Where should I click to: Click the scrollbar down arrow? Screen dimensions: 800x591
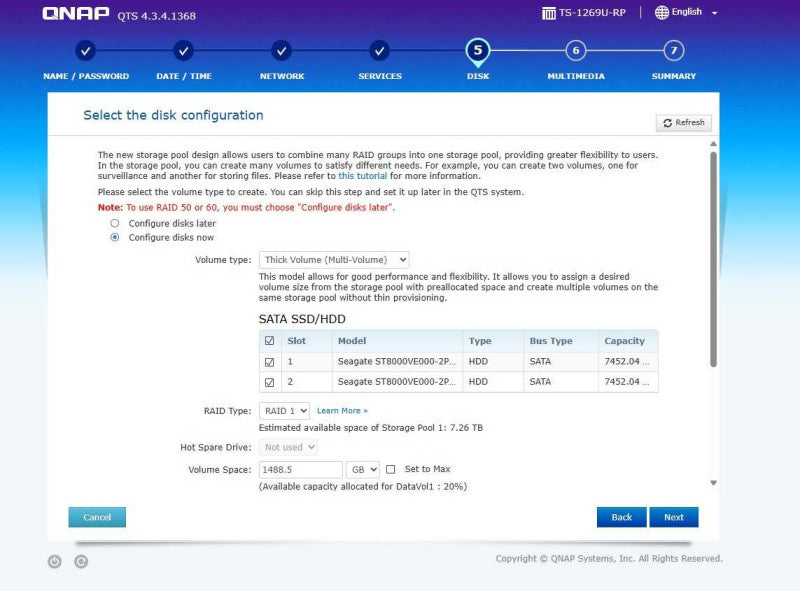713,483
